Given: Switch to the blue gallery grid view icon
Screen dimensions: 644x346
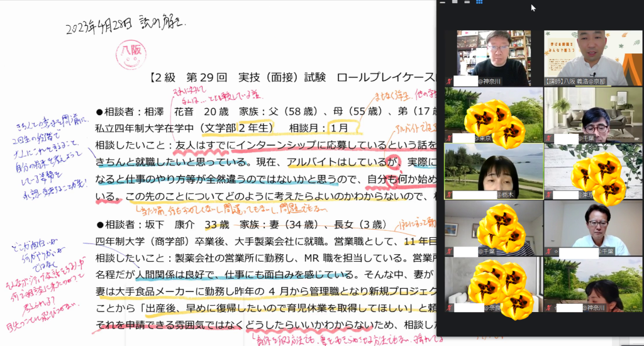Looking at the screenshot, I should (x=479, y=3).
